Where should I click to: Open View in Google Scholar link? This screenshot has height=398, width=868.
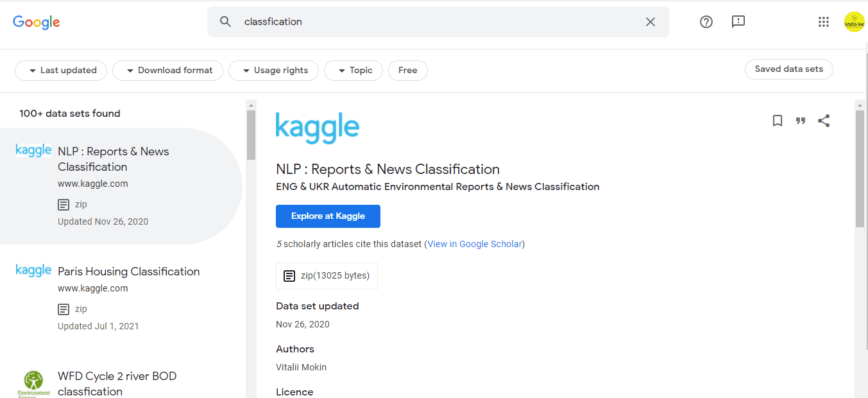pyautogui.click(x=475, y=244)
